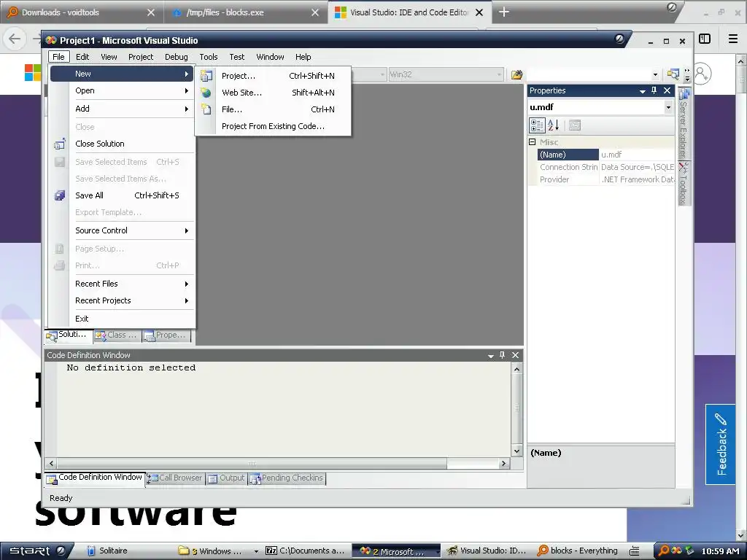This screenshot has width=747, height=560.
Task: Pin the Code Definition Window
Action: [x=502, y=355]
